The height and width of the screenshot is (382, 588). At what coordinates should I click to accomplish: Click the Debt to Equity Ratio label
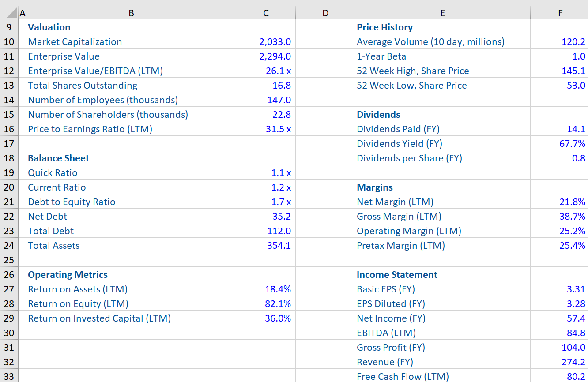pyautogui.click(x=72, y=202)
